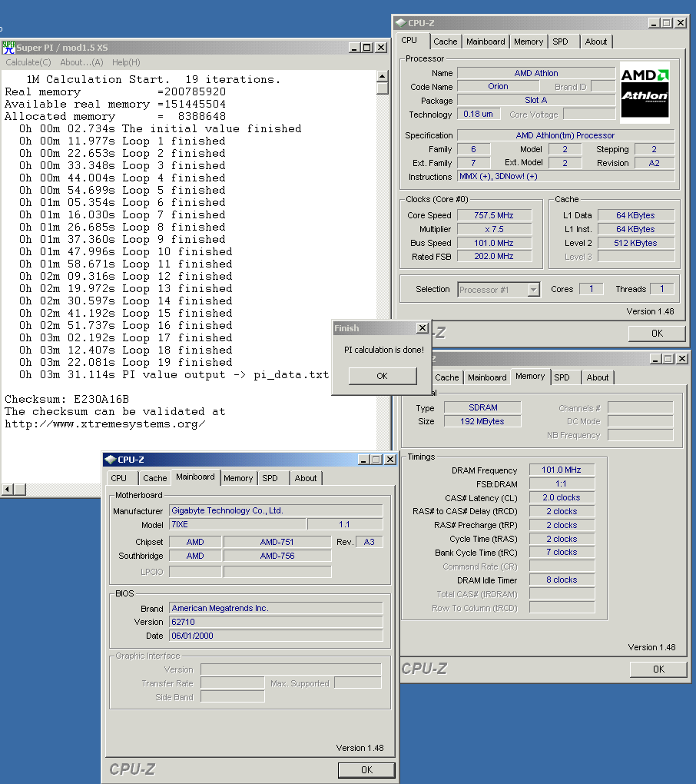
Task: Switch to About tab in top CPU-Z window
Action: 596,42
